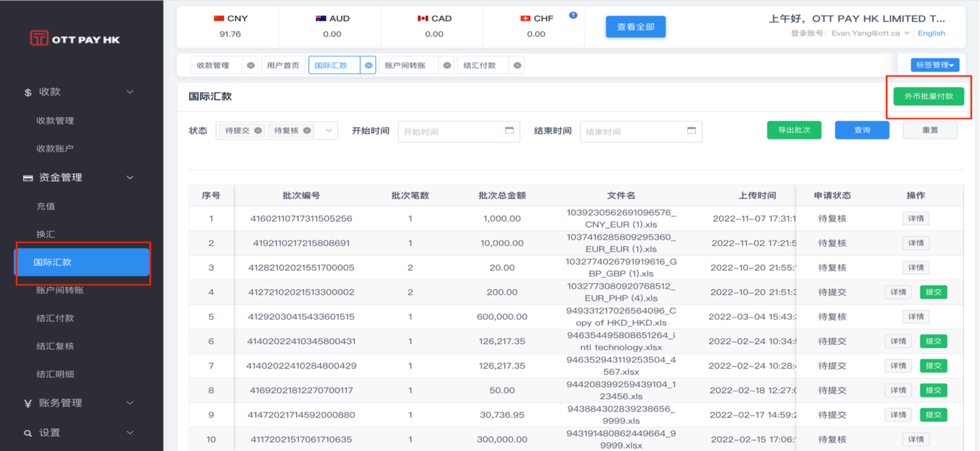Open the 结束时间 calendar icon

tap(692, 130)
